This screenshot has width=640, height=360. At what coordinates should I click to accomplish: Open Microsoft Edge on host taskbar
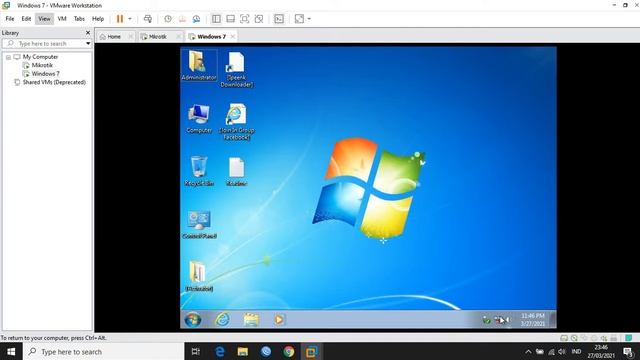pos(220,351)
